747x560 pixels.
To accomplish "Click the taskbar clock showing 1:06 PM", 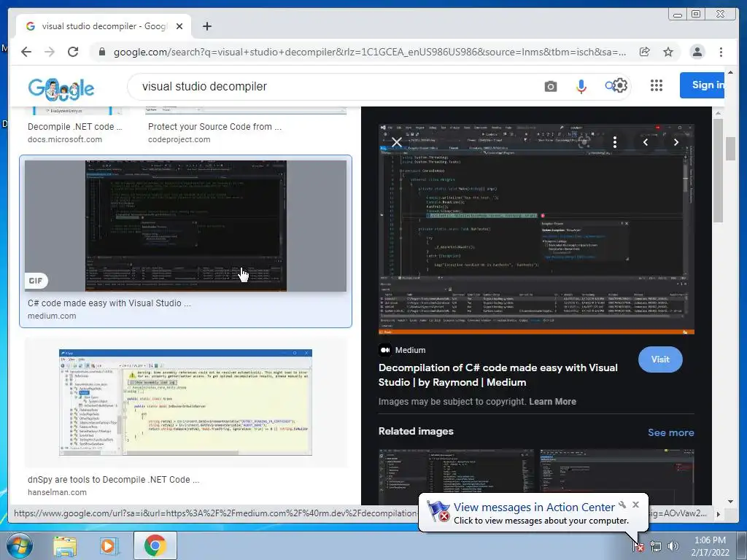I will [710, 546].
